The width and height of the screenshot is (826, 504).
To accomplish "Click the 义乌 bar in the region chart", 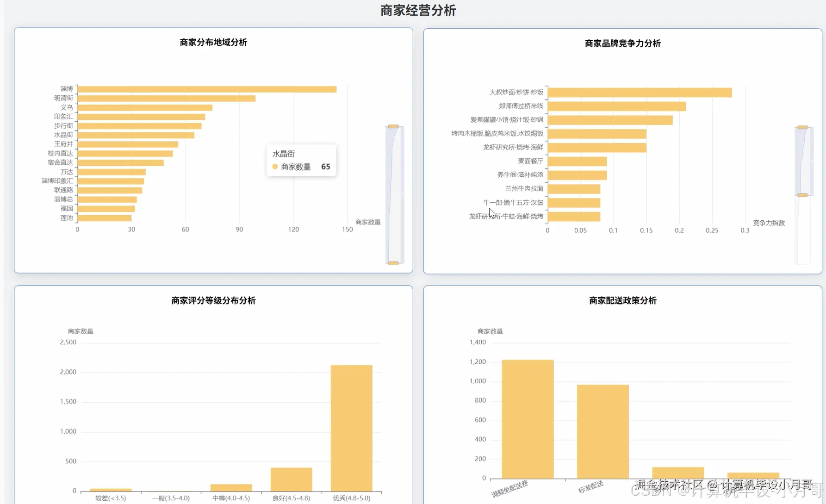I will click(x=145, y=108).
